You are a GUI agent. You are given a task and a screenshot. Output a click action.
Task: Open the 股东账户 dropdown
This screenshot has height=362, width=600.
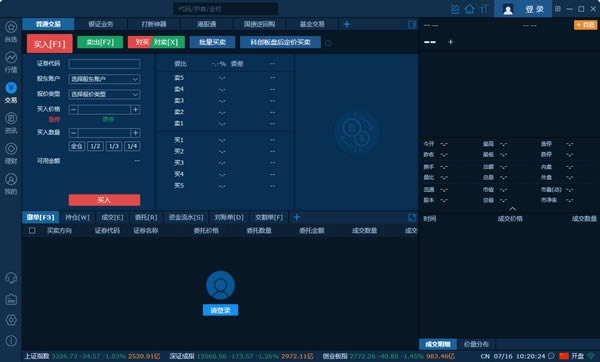pos(104,79)
